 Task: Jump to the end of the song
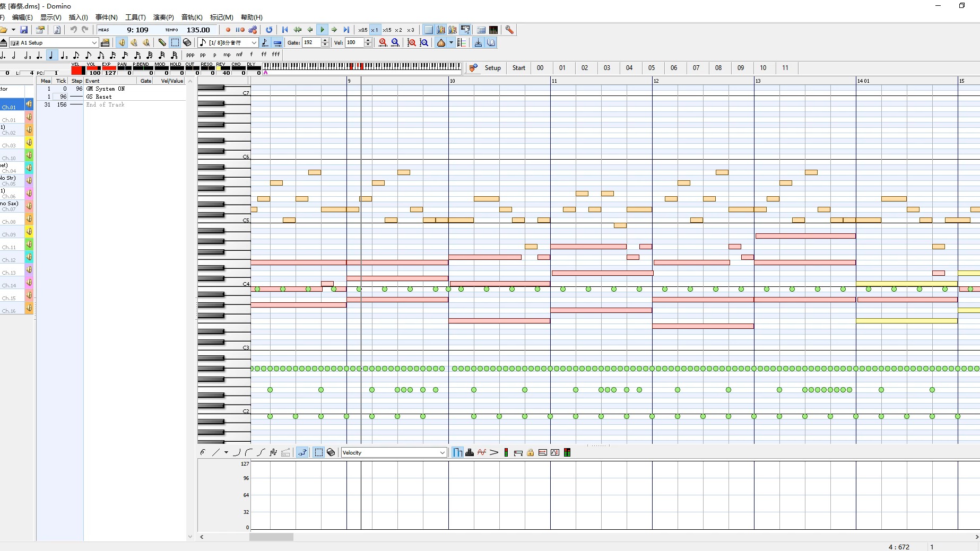point(346,30)
